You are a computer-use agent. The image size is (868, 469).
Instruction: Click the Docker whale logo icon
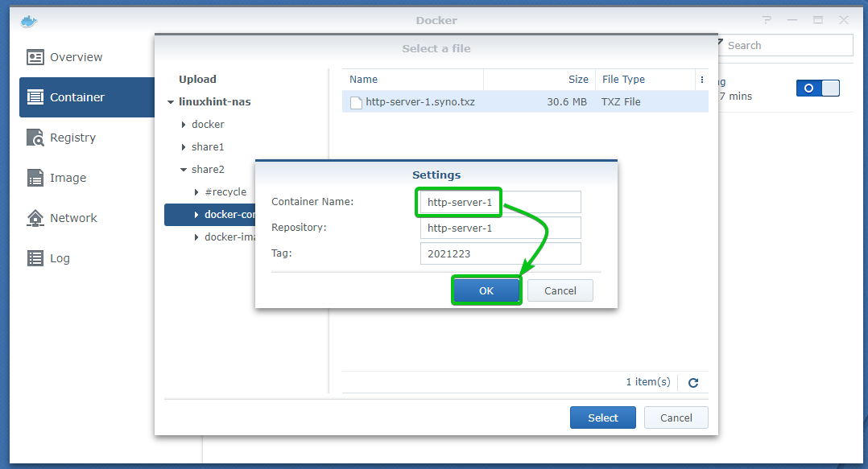(x=29, y=21)
